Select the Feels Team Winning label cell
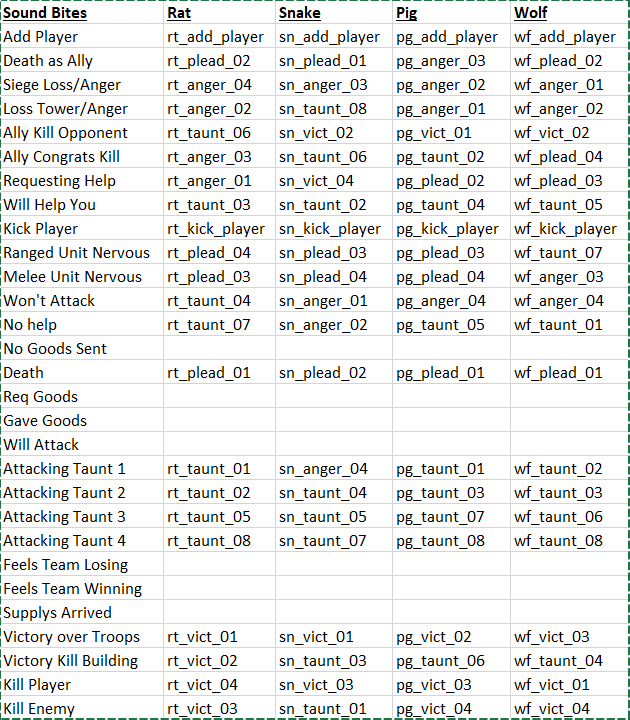 coord(82,589)
